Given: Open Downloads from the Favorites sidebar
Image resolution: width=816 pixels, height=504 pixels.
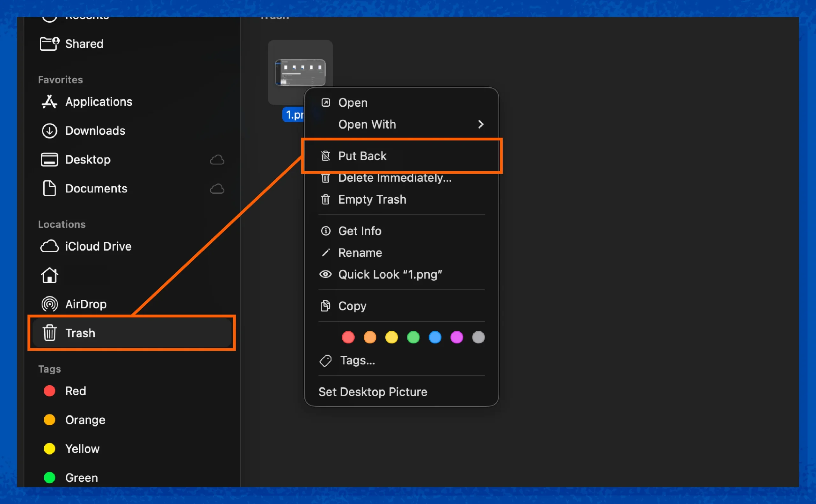Looking at the screenshot, I should (x=95, y=131).
